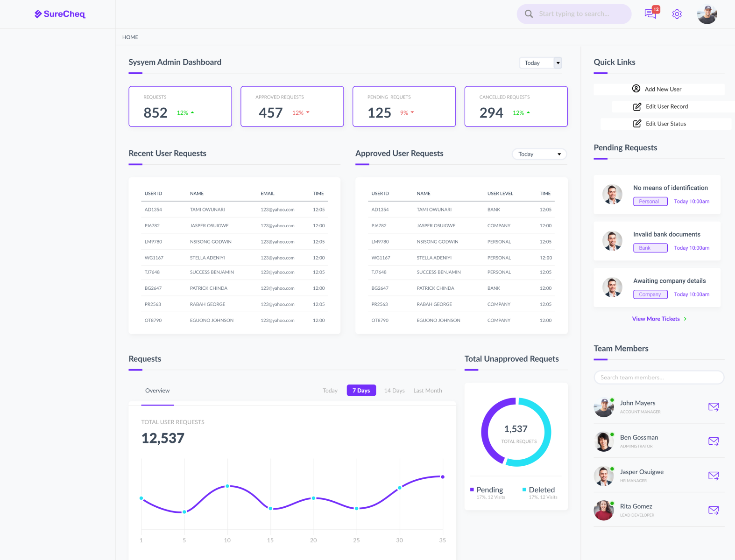The width and height of the screenshot is (735, 560).
Task: Click the chevron next to View More Tickets
Action: pyautogui.click(x=685, y=319)
